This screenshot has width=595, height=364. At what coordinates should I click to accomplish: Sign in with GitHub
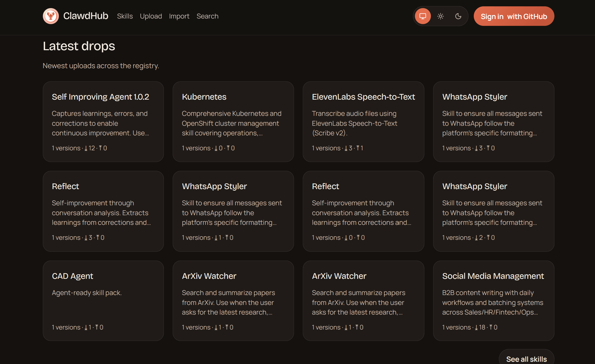tap(514, 16)
